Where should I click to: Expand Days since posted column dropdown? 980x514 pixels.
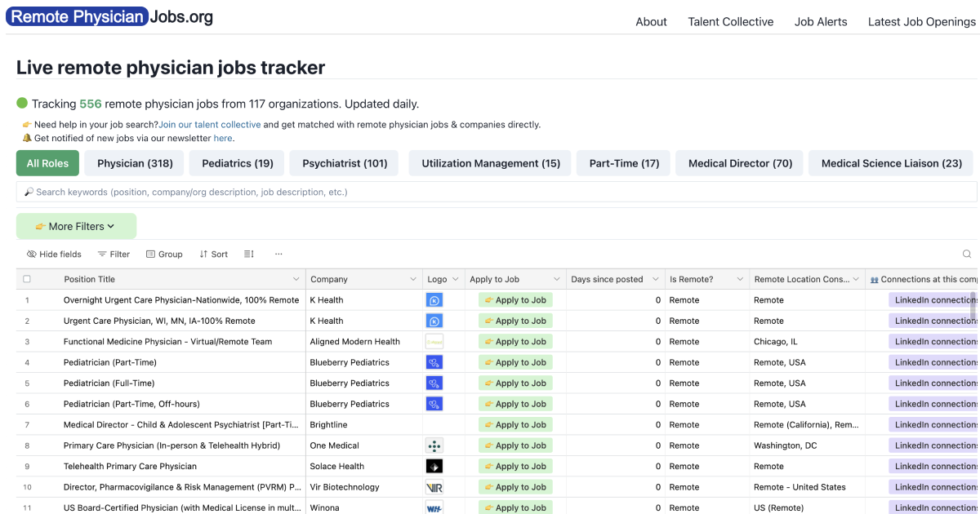pyautogui.click(x=656, y=279)
